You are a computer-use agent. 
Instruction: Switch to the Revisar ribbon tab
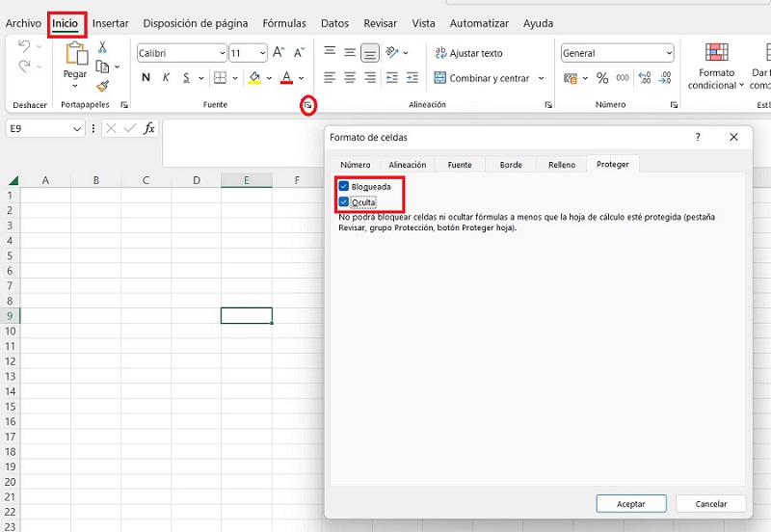pyautogui.click(x=380, y=23)
